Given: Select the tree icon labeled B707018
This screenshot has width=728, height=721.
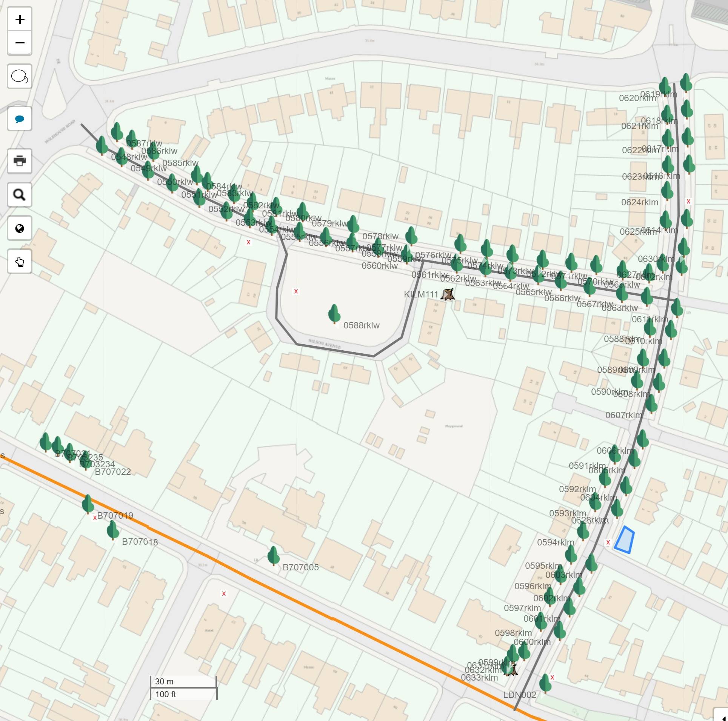Looking at the screenshot, I should click(x=112, y=530).
